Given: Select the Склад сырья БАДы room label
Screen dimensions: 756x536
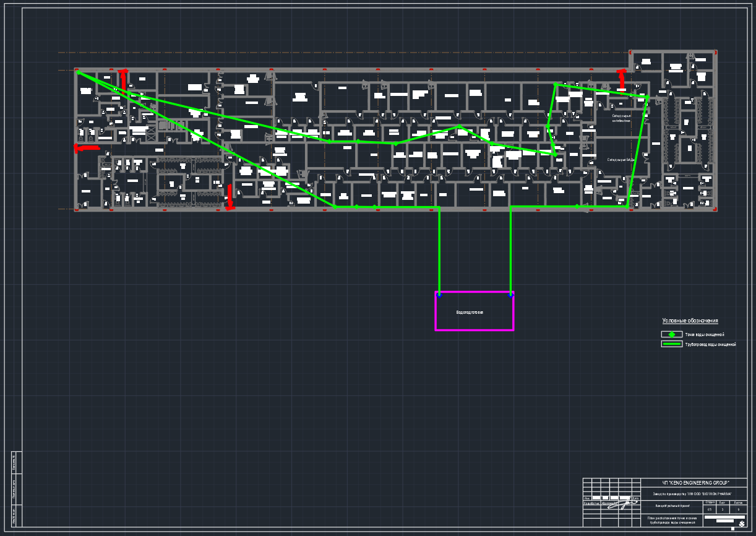Looking at the screenshot, I should 621,160.
